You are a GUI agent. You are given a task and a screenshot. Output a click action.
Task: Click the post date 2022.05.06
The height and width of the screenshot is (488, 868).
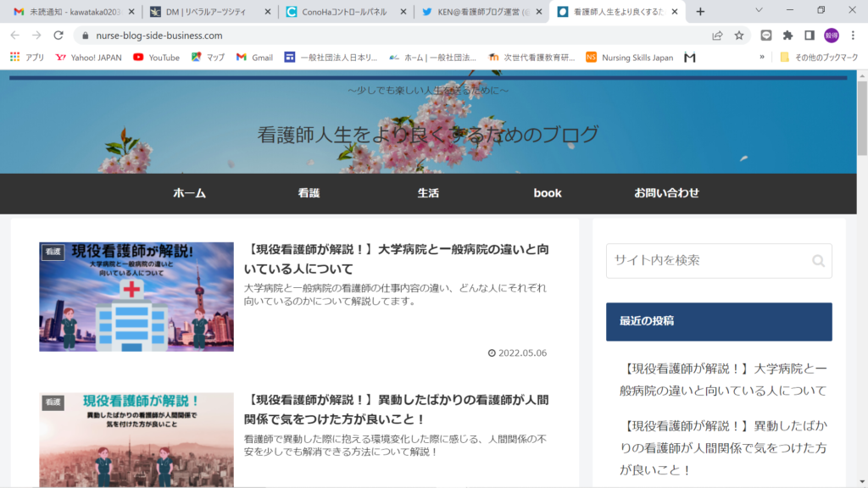point(518,353)
